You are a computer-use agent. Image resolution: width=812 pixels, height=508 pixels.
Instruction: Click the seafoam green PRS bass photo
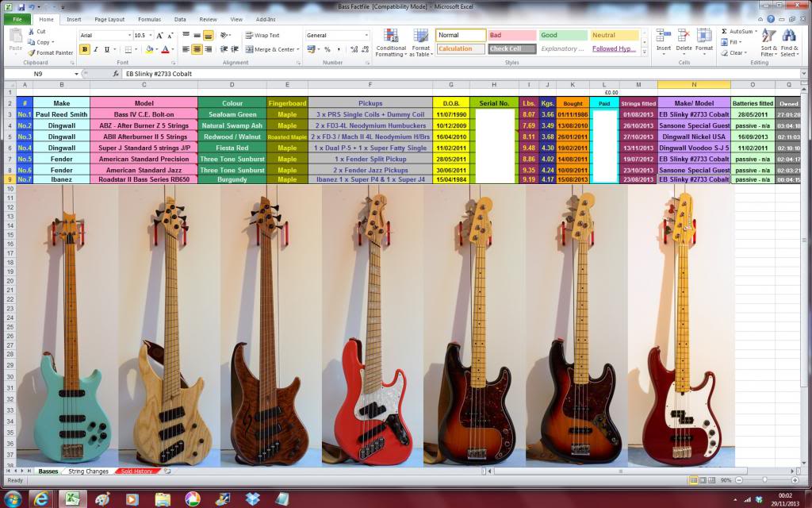click(67, 325)
